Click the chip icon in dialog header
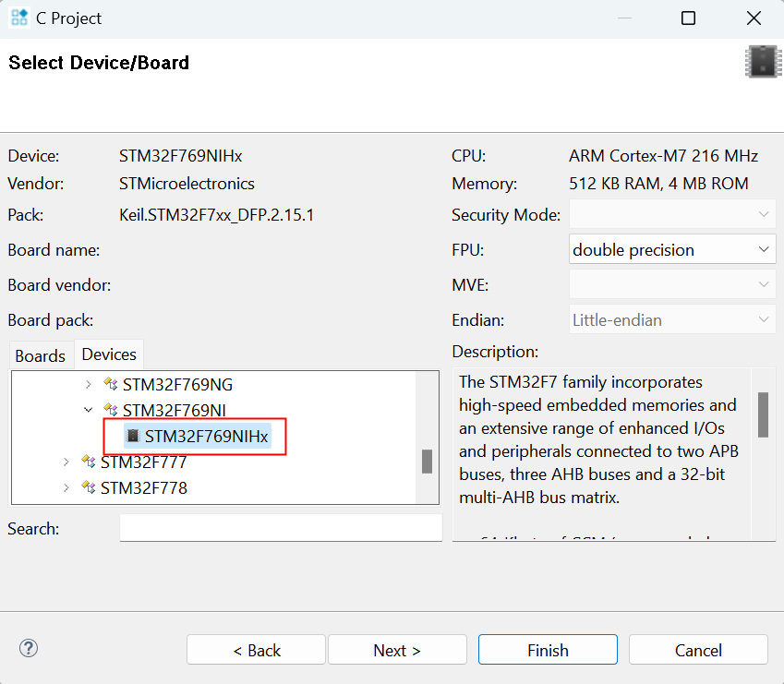This screenshot has height=684, width=784. tap(759, 61)
